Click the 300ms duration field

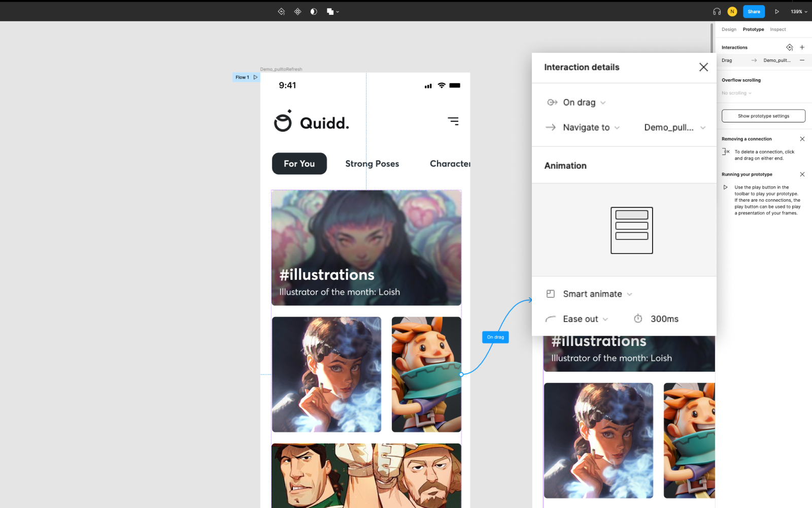click(x=664, y=319)
